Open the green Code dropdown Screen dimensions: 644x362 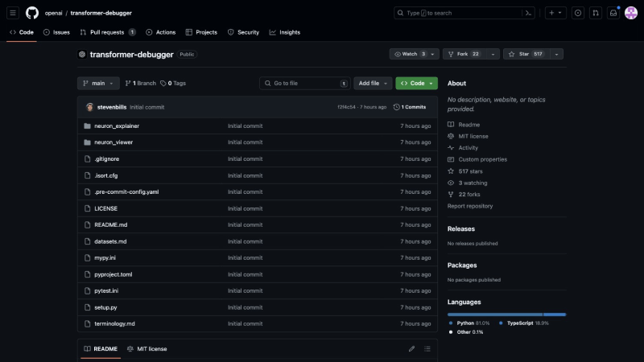pos(416,83)
